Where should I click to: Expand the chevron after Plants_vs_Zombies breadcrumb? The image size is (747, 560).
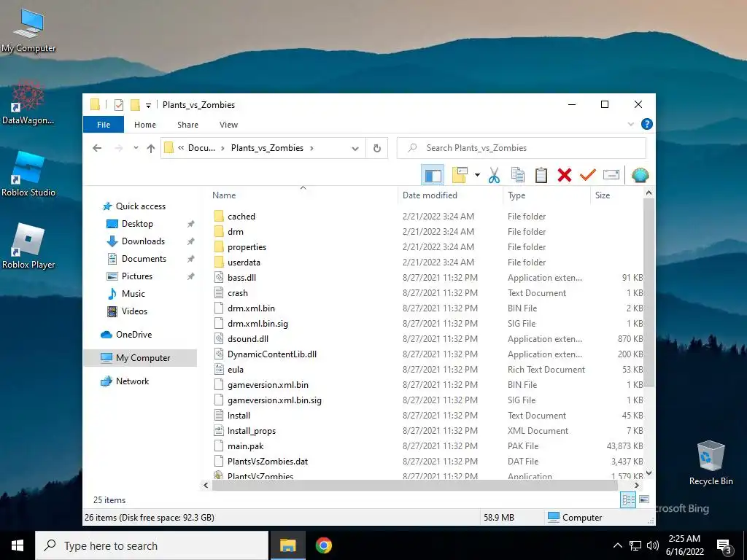(x=311, y=148)
